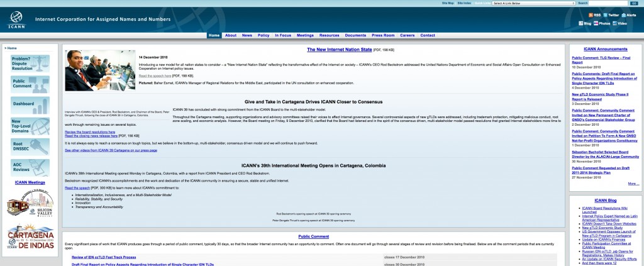Open See other videos from ICANN 39 link

click(111, 151)
